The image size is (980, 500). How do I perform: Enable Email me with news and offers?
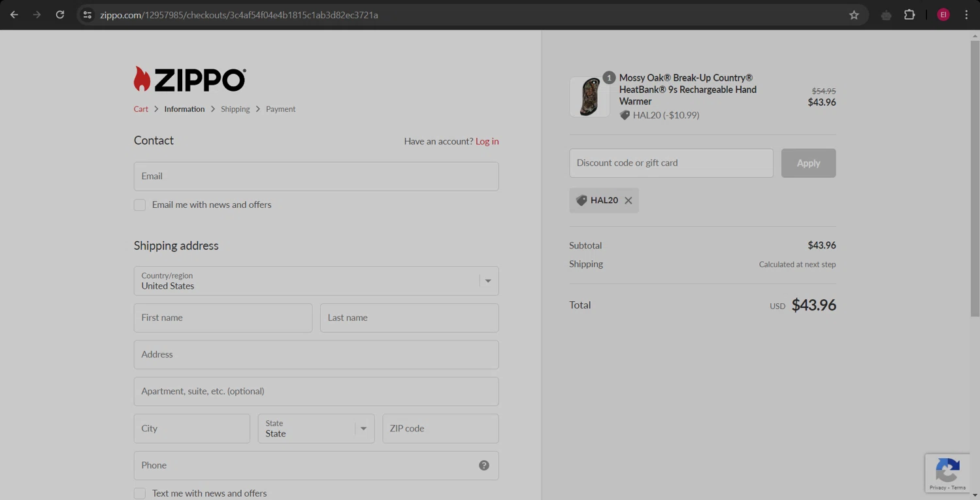click(140, 205)
